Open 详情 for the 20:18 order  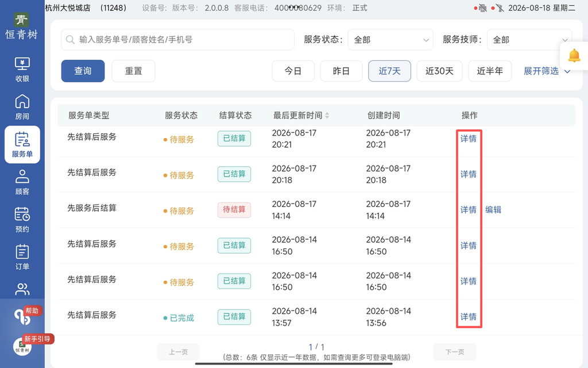coord(469,174)
